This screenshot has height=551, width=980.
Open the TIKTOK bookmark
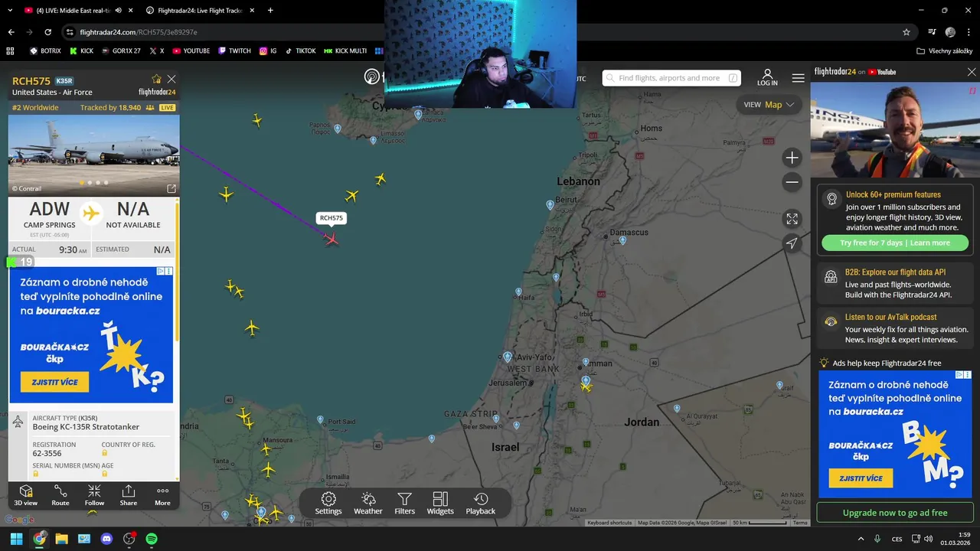pos(300,51)
